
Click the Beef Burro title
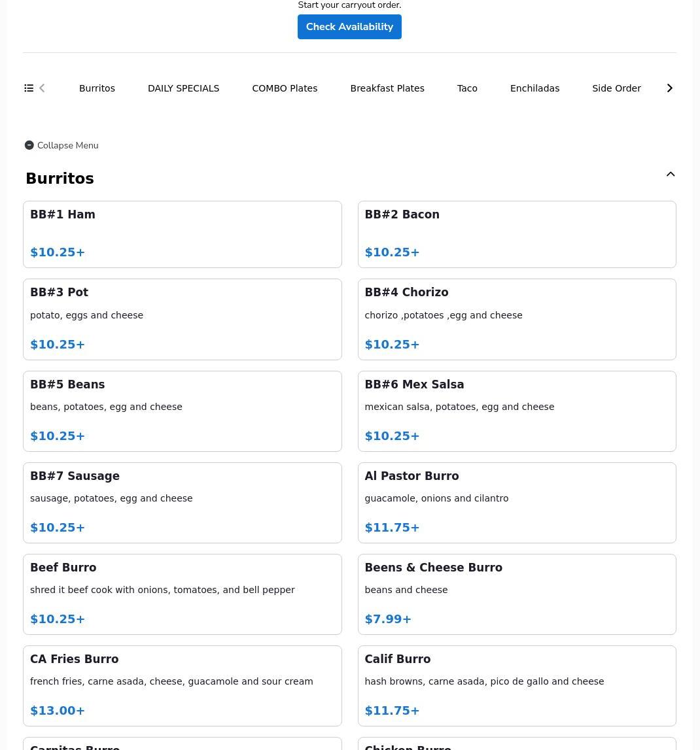point(63,568)
